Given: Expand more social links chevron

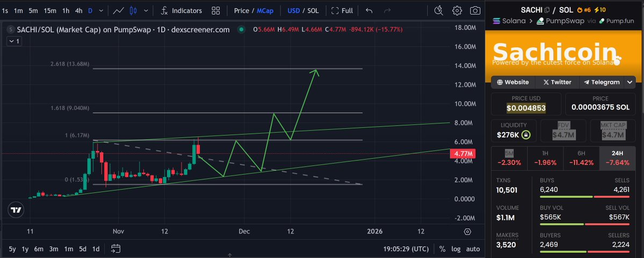Looking at the screenshot, I should [x=630, y=82].
